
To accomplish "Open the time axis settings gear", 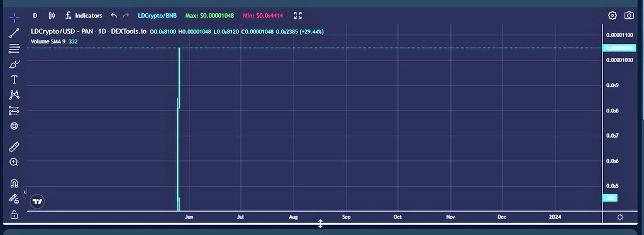I will point(620,217).
